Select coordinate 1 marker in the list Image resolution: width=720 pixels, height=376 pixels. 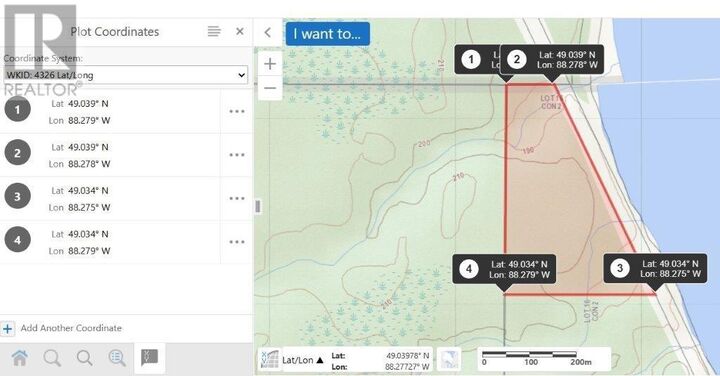[17, 109]
